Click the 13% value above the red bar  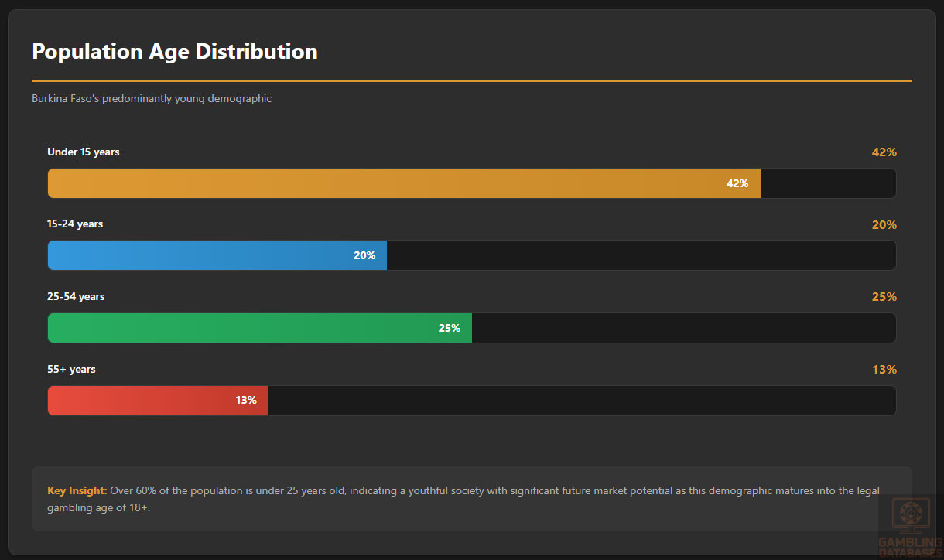coord(884,370)
